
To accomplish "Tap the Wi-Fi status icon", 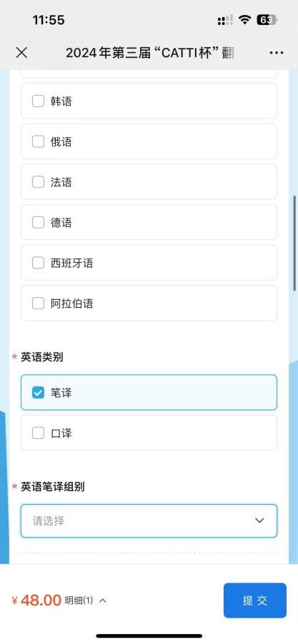I will [x=245, y=20].
